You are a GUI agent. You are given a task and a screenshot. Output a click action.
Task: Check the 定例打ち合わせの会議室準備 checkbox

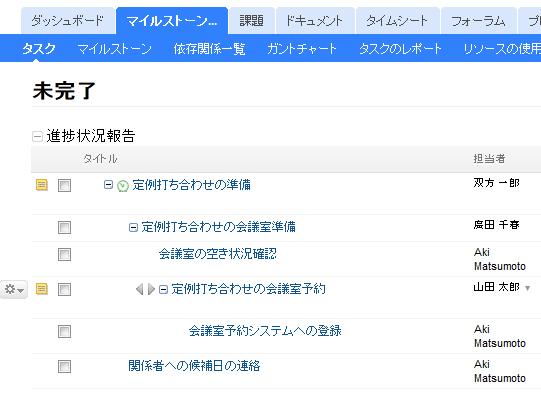coord(65,228)
